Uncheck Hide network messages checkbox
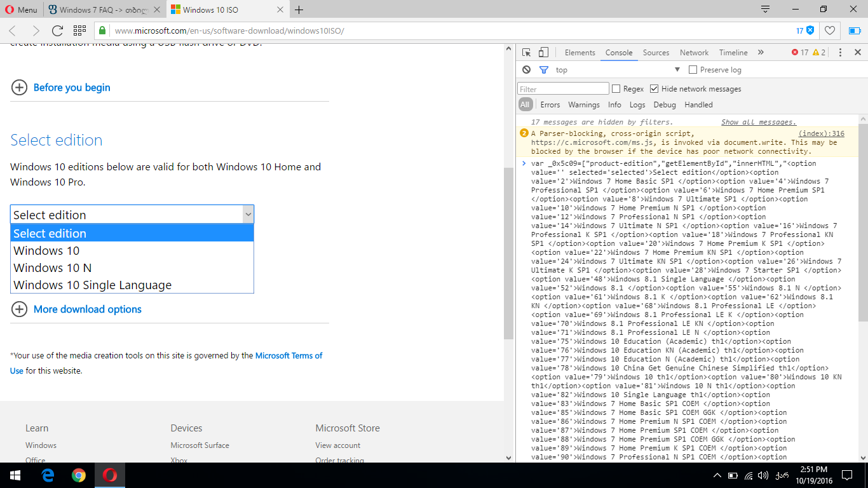Screen dimensions: 868x488 coord(654,89)
